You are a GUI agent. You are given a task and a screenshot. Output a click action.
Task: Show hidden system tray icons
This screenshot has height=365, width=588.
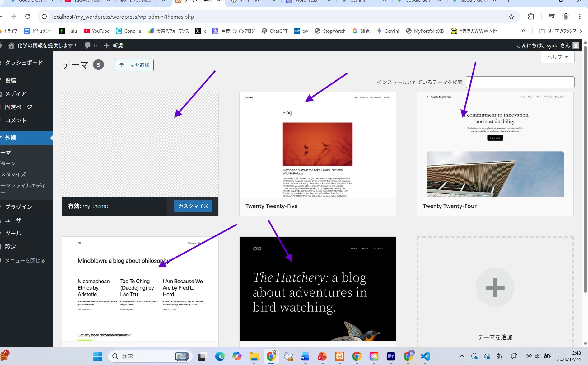pos(462,356)
